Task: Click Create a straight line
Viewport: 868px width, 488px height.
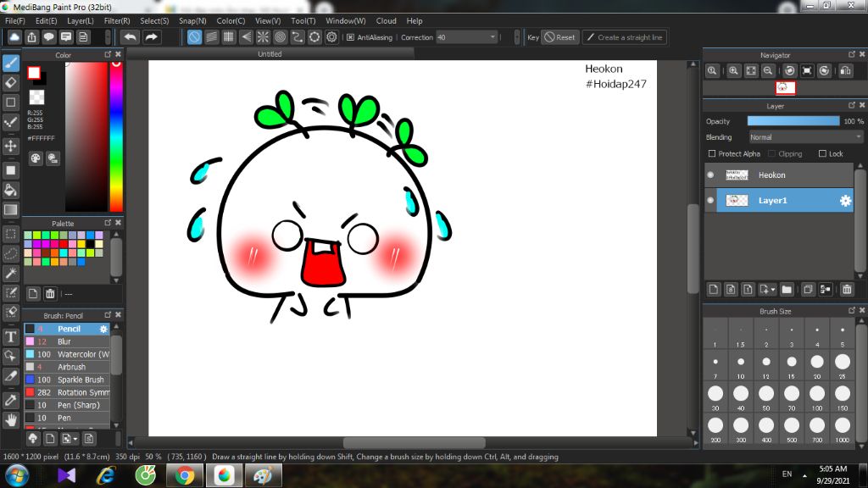Action: pos(625,37)
